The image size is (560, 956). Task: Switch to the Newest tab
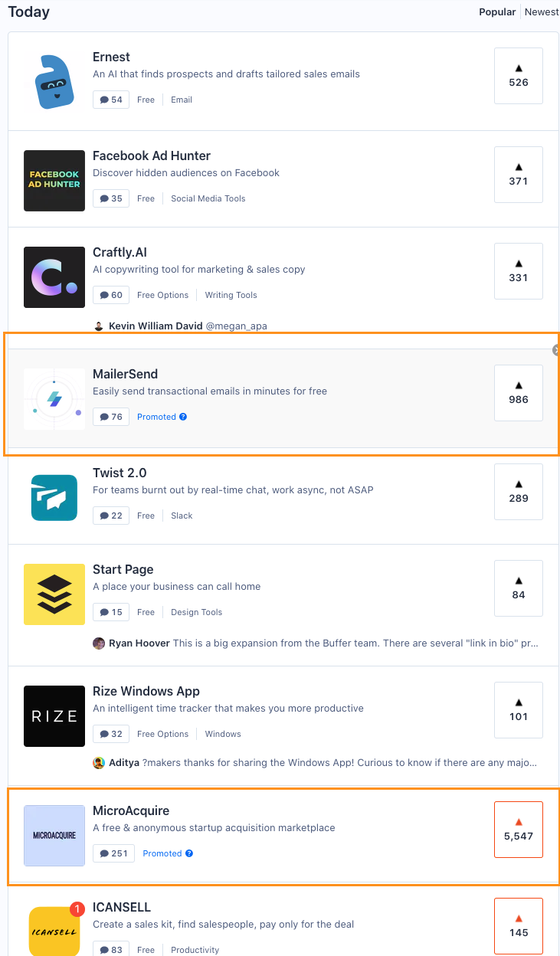click(x=542, y=12)
